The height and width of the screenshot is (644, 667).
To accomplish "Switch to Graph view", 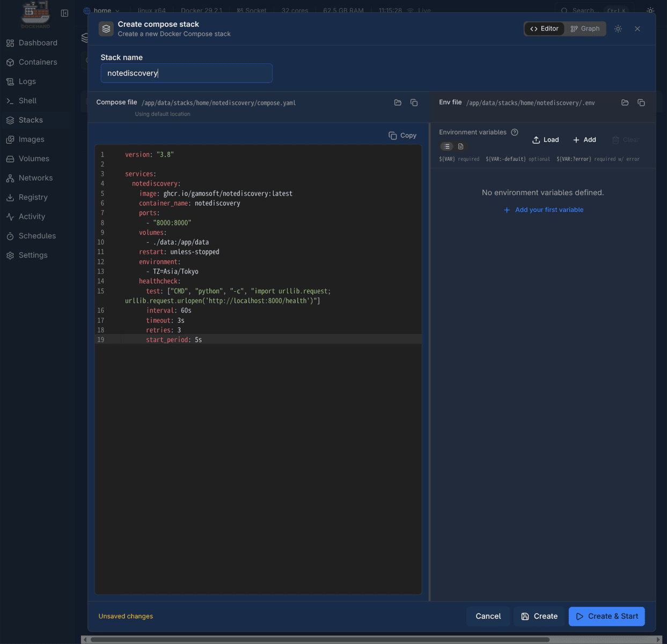I will tap(585, 29).
